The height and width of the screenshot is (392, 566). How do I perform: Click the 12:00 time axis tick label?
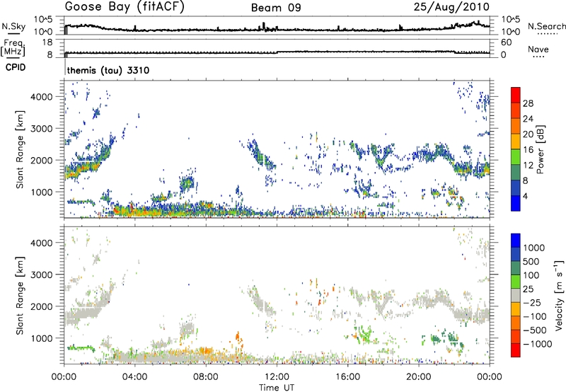(x=277, y=377)
